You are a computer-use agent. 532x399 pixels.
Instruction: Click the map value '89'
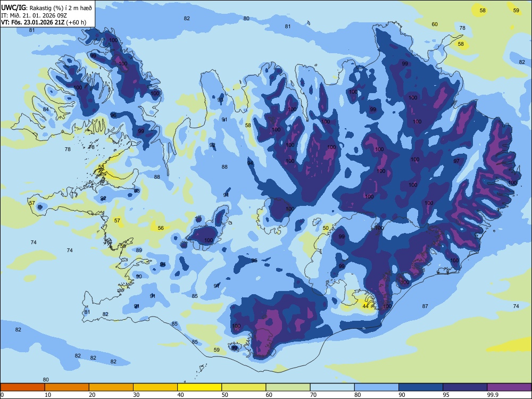click(x=139, y=250)
